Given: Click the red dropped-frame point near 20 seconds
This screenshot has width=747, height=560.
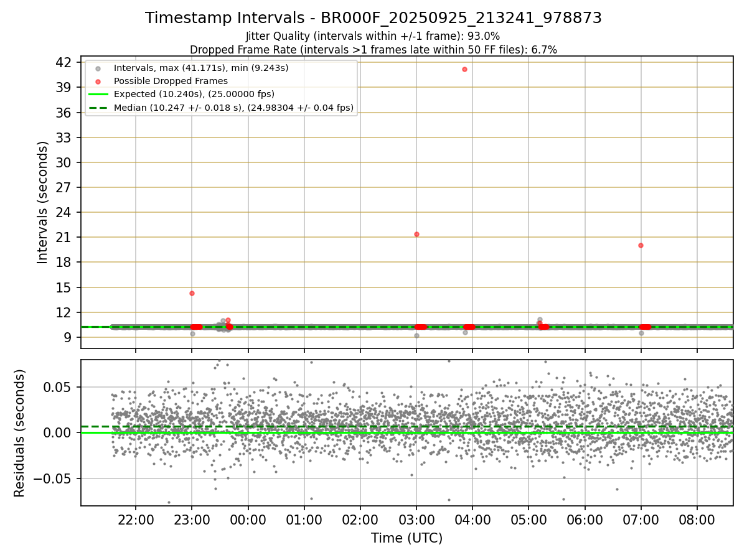Looking at the screenshot, I should (641, 245).
